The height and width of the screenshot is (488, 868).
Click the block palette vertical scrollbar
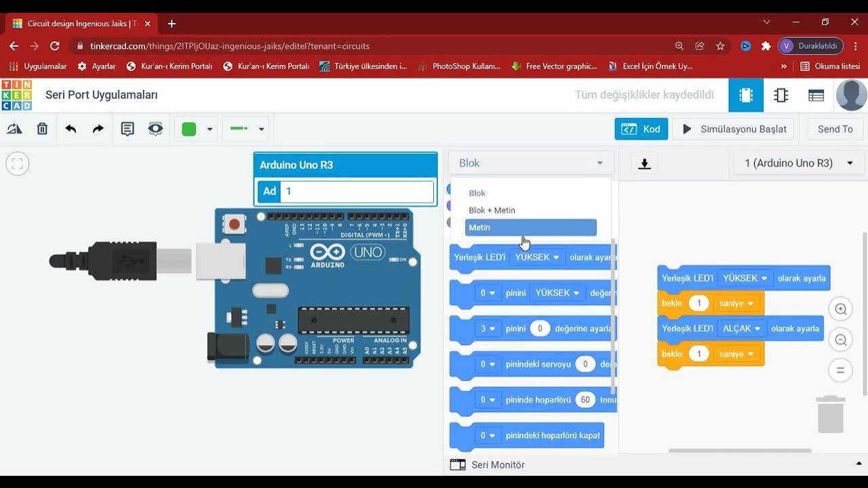pyautogui.click(x=613, y=316)
